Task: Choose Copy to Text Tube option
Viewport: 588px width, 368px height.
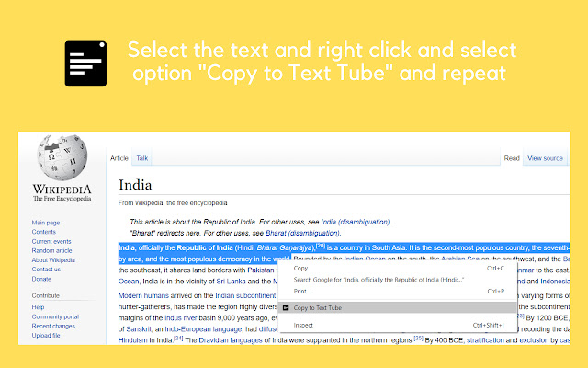Action: click(398, 307)
